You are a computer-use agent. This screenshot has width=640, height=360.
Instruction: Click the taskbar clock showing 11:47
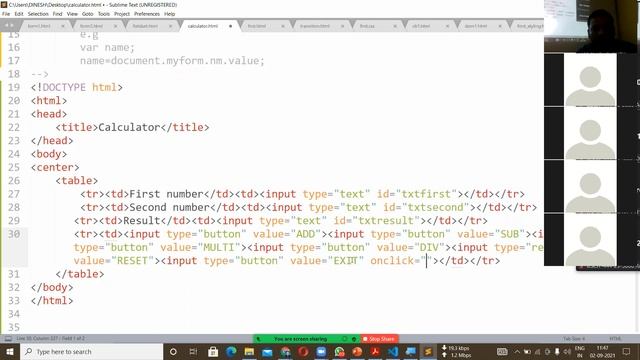pos(602,351)
